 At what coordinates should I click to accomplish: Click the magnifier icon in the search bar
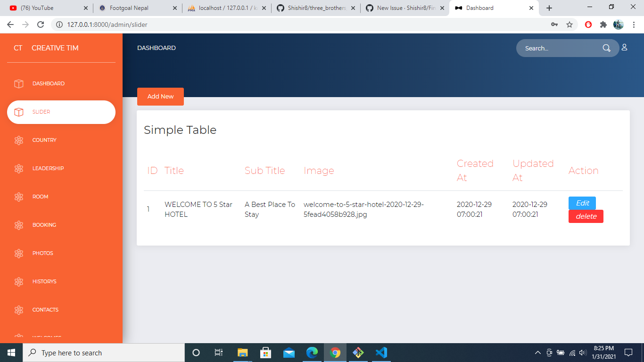[x=607, y=48]
